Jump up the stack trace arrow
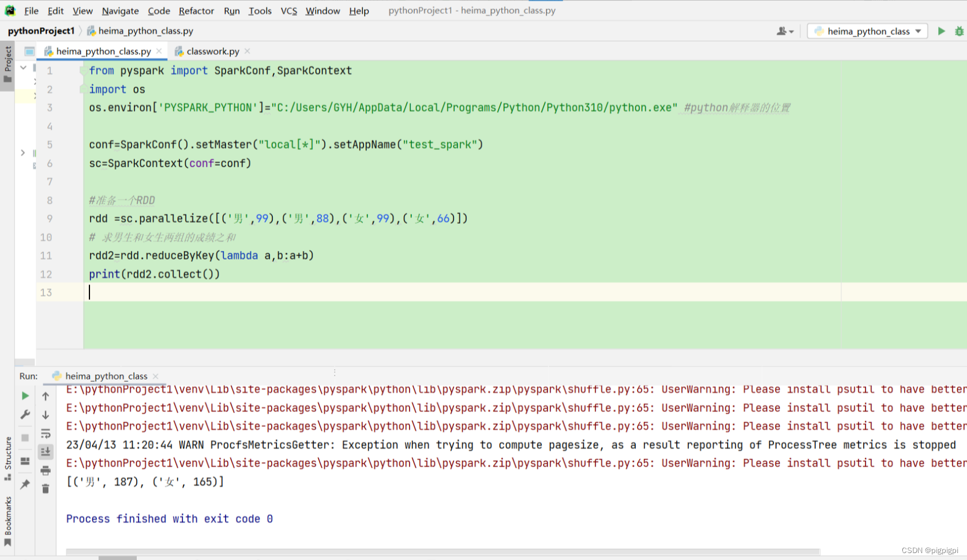Viewport: 967px width, 560px height. coord(46,396)
